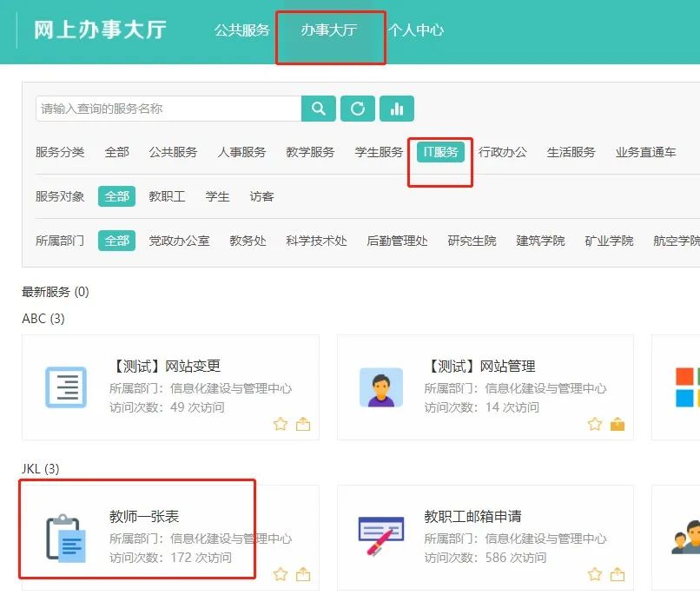Open the 个人中心 top navigation tab
700x595 pixels.
click(416, 30)
